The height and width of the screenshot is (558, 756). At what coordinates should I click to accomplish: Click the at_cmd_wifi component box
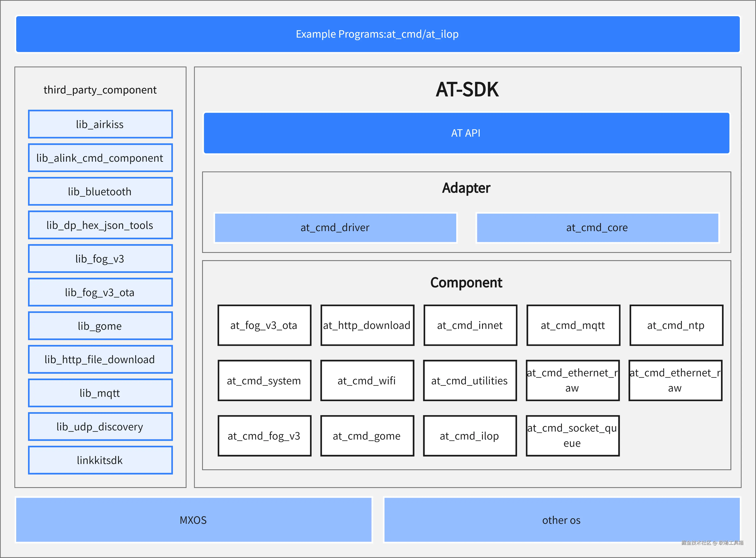pyautogui.click(x=367, y=381)
